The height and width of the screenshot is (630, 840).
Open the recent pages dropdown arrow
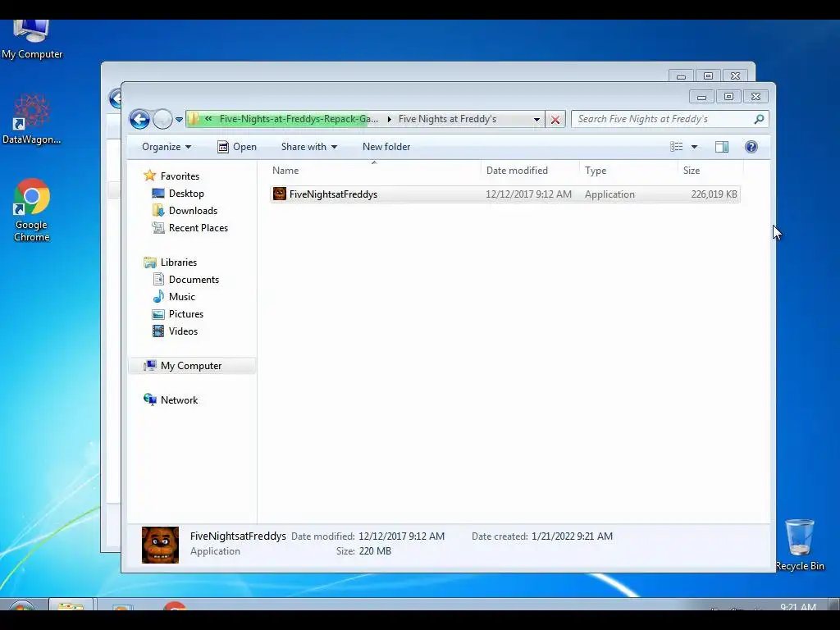pos(179,120)
